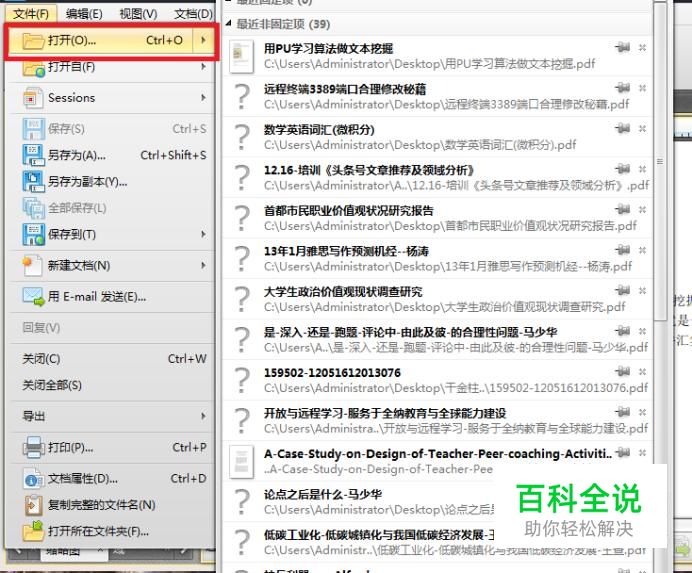Image resolution: width=692 pixels, height=573 pixels.
Task: Pin the 开放与远程学习 entry
Action: [623, 412]
